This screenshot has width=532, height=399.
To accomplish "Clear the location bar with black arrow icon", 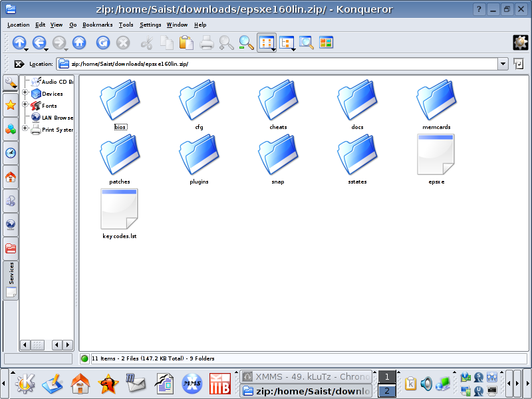I will pos(19,64).
